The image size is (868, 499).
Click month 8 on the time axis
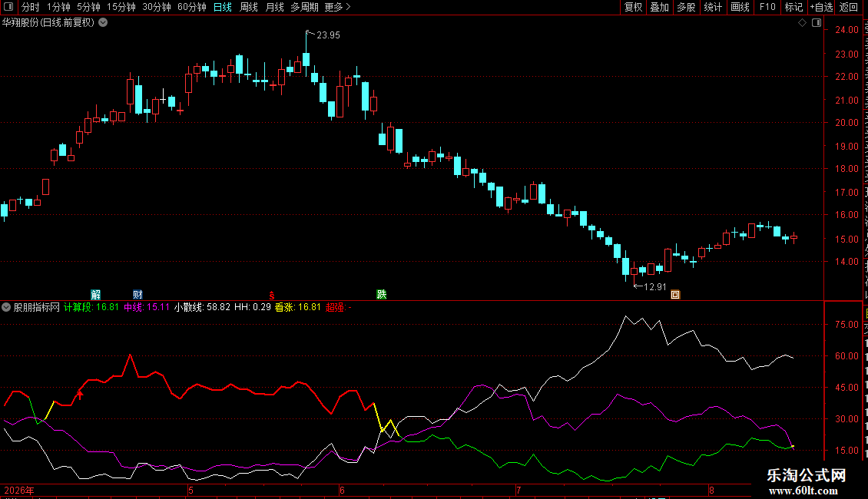711,490
